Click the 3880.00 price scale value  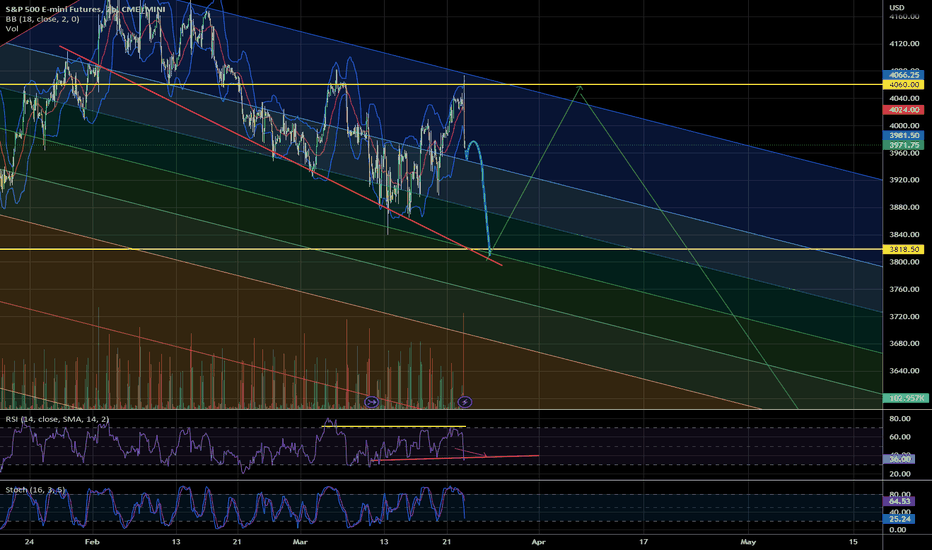point(904,208)
